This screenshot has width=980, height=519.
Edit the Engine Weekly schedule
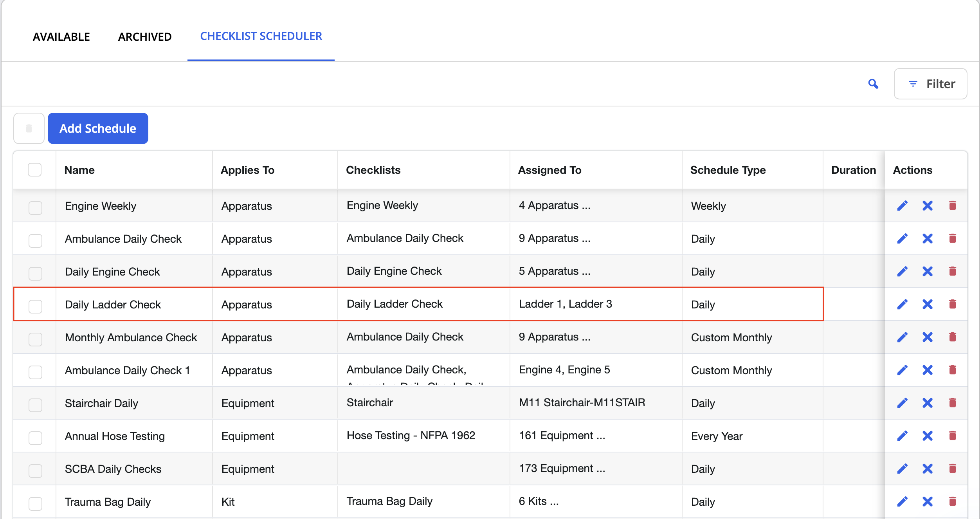coord(903,205)
